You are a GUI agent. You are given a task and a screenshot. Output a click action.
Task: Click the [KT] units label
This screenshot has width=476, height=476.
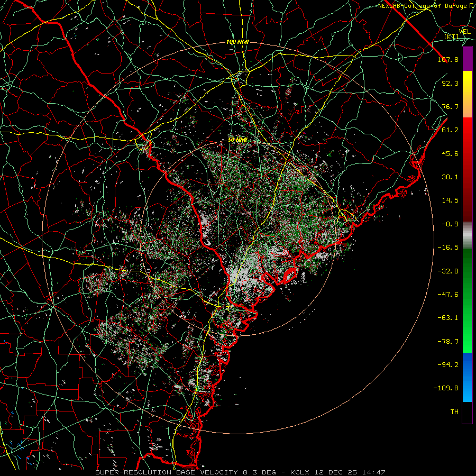click(452, 37)
